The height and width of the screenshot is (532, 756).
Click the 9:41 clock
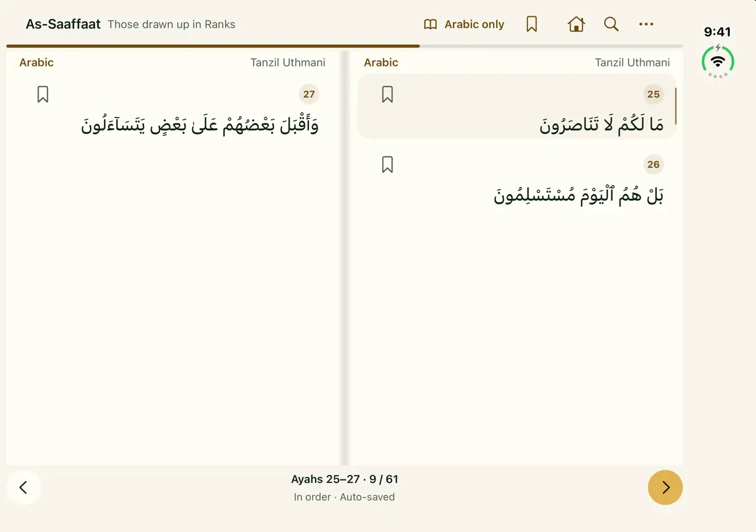coord(717,32)
